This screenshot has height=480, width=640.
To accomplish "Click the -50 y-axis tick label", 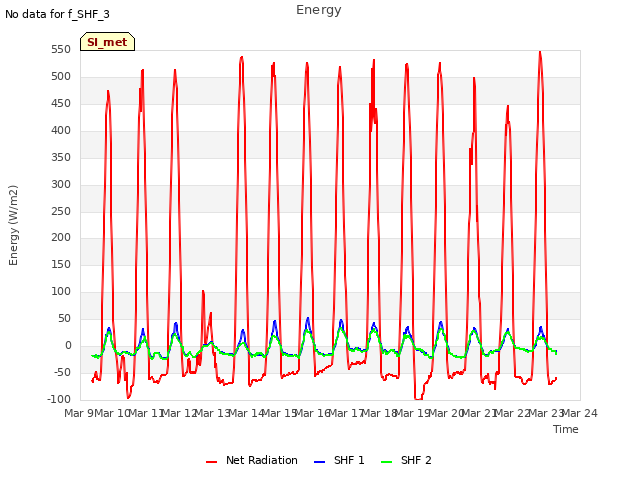I will (x=62, y=372).
